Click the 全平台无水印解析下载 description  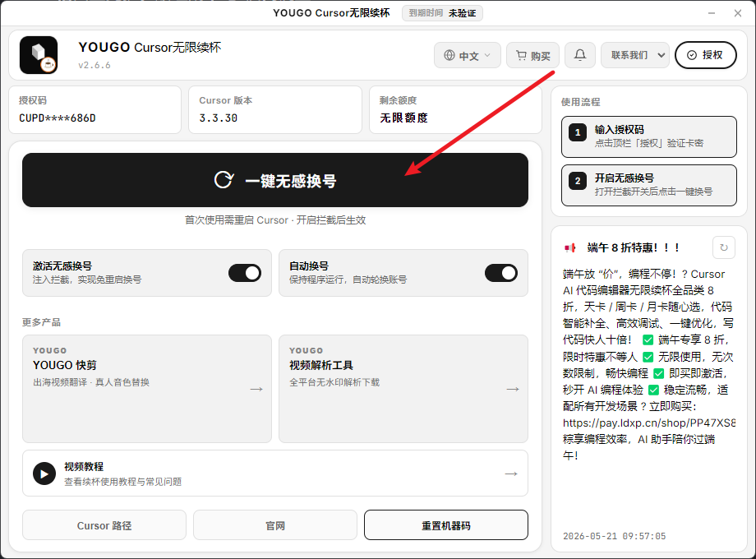(334, 382)
